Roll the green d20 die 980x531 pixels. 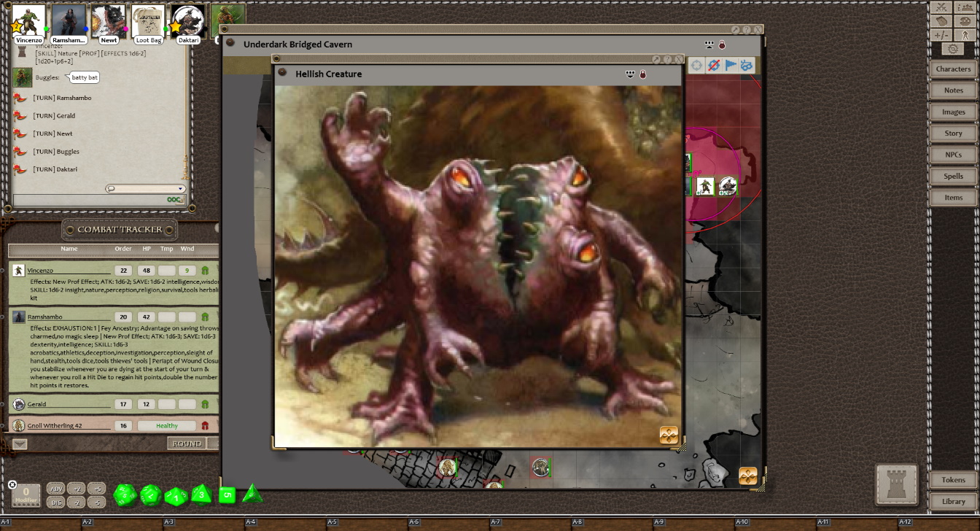click(x=125, y=495)
